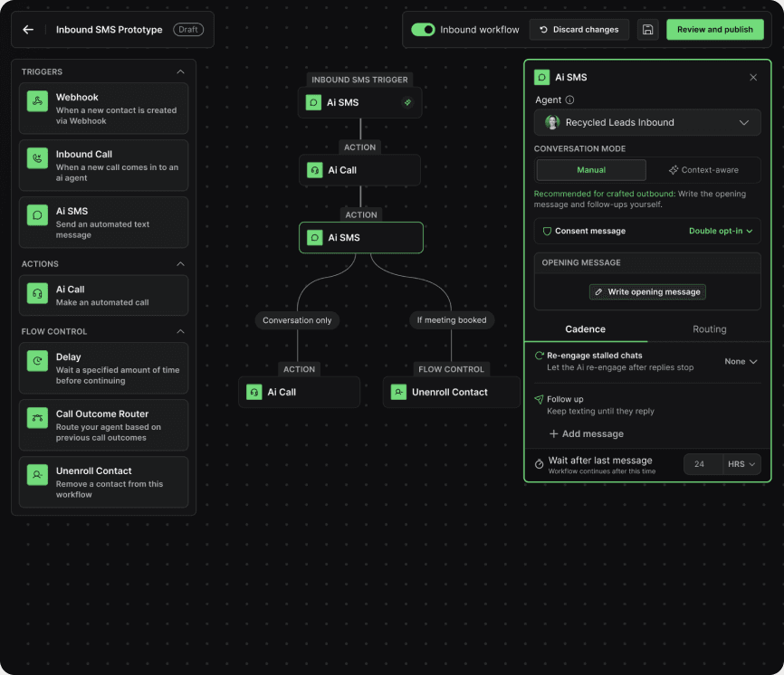Image resolution: width=784 pixels, height=675 pixels.
Task: Open the Recycled Leads Inbound agent dropdown
Action: point(647,122)
